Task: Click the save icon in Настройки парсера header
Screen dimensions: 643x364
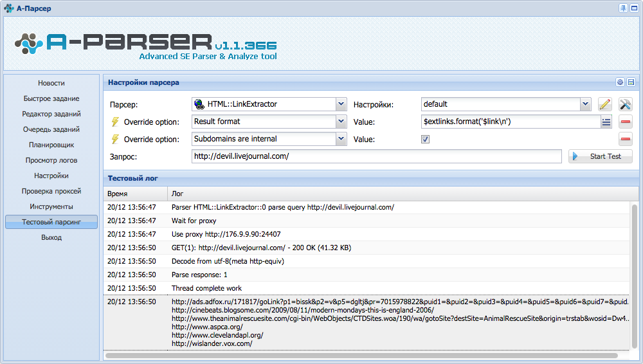Action: (x=631, y=82)
